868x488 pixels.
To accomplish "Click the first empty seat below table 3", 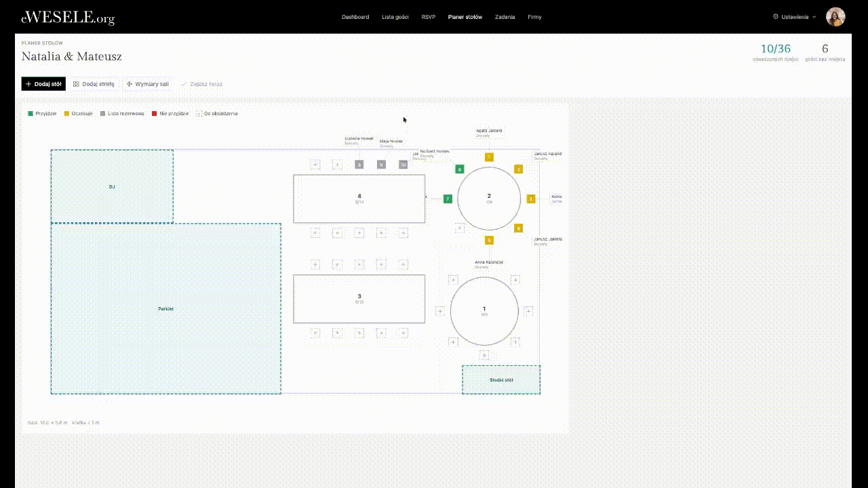I will pyautogui.click(x=315, y=333).
